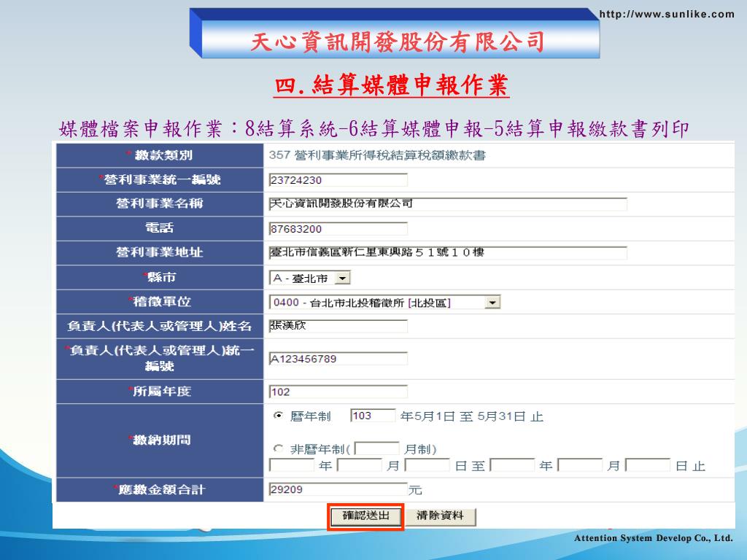This screenshot has width=747, height=560.
Task: Click the 曆年制 year field showing 103
Action: [x=373, y=416]
